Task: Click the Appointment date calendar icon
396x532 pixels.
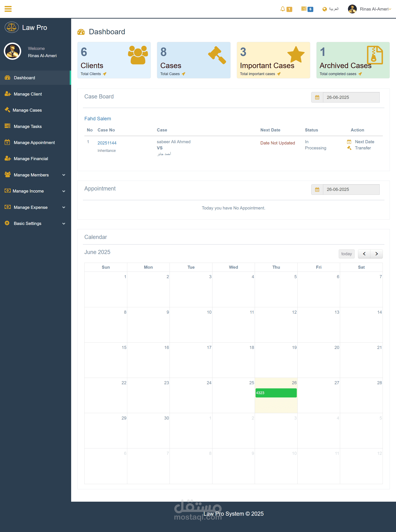Action: pos(317,189)
